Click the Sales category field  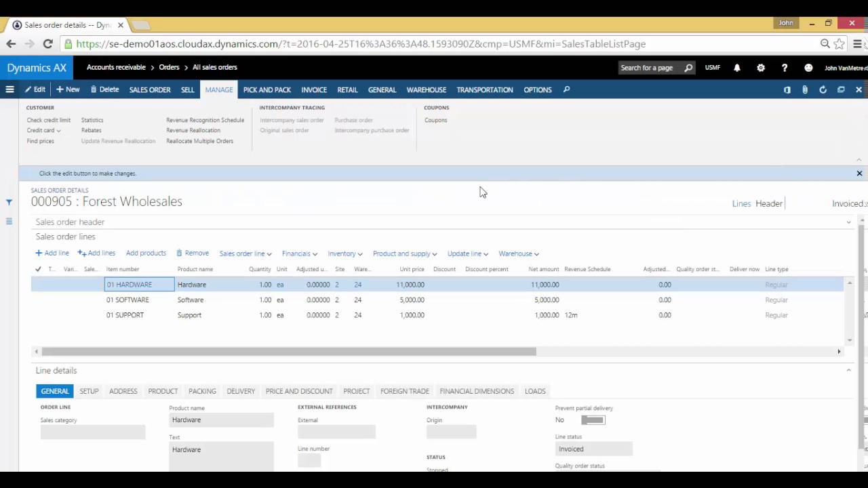(x=93, y=432)
